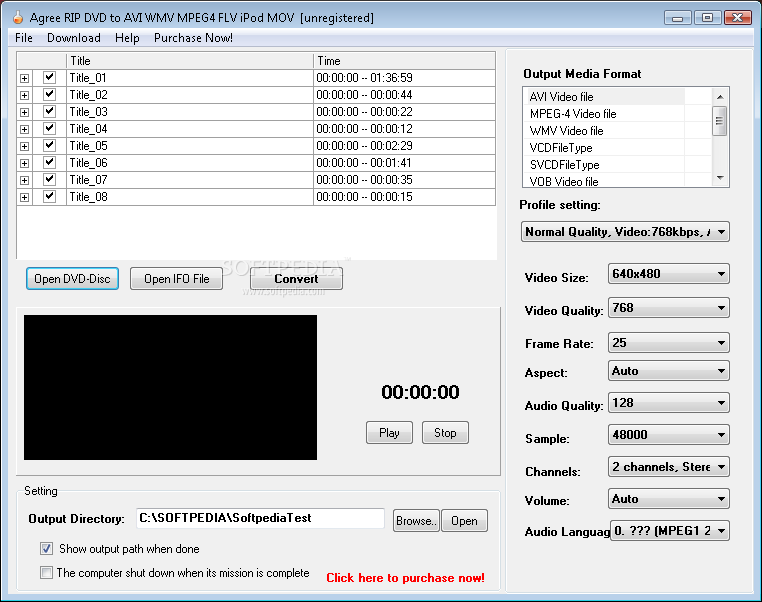Uncheck the Title_03 checkbox
The image size is (762, 602).
click(x=49, y=111)
